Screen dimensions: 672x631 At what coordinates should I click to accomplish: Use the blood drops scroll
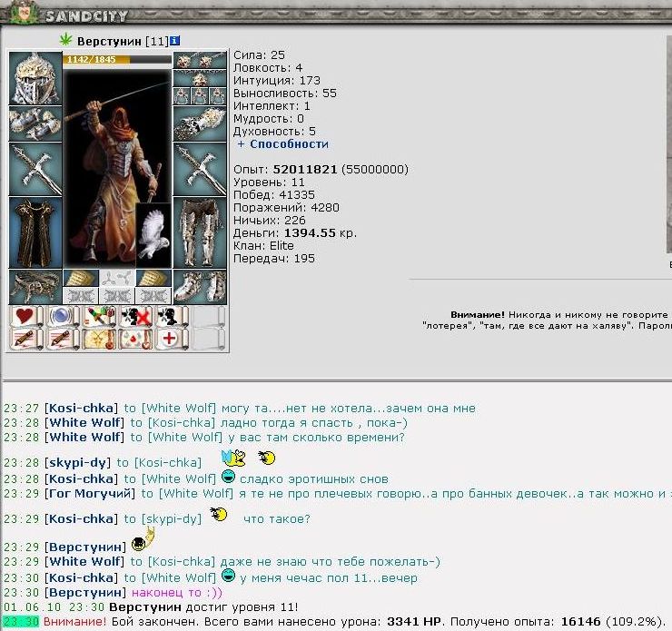click(135, 339)
